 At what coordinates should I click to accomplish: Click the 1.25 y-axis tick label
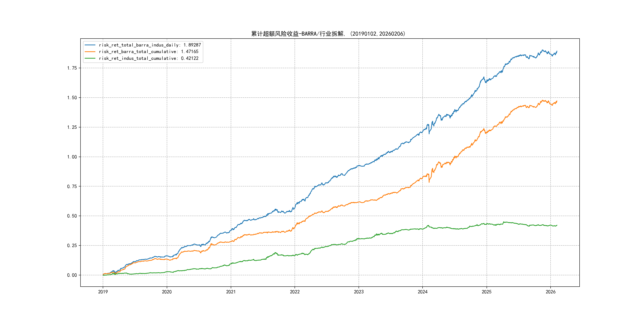click(x=72, y=127)
